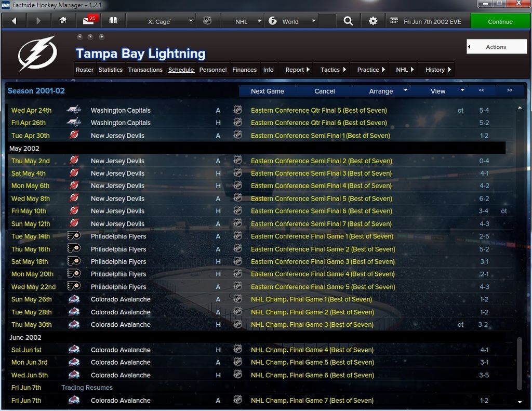
Task: Open the X. Cage manager dropdown
Action: pos(170,21)
